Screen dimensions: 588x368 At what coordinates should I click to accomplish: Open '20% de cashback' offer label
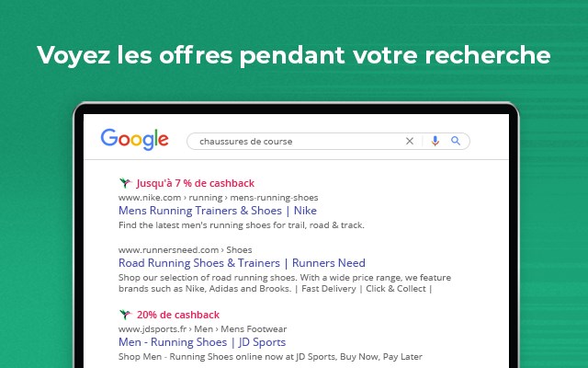click(x=178, y=315)
